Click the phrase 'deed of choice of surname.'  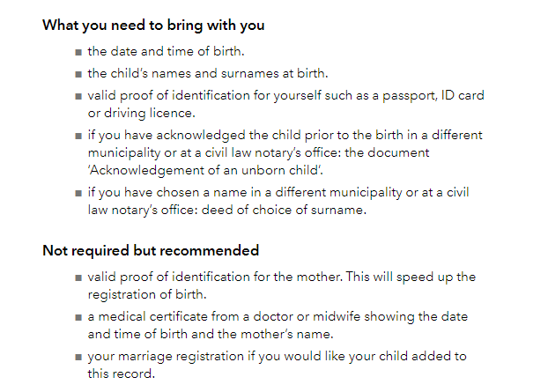284,210
